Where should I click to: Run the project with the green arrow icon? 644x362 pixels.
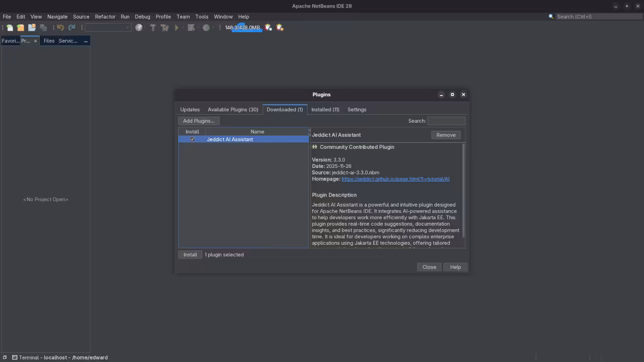tap(177, 28)
